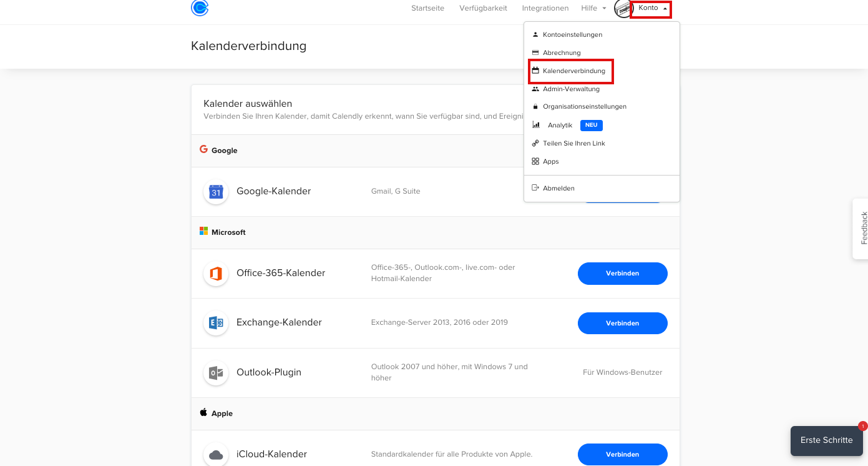Click the Outlook-Plugin icon
This screenshot has height=466, width=868.
(x=216, y=373)
